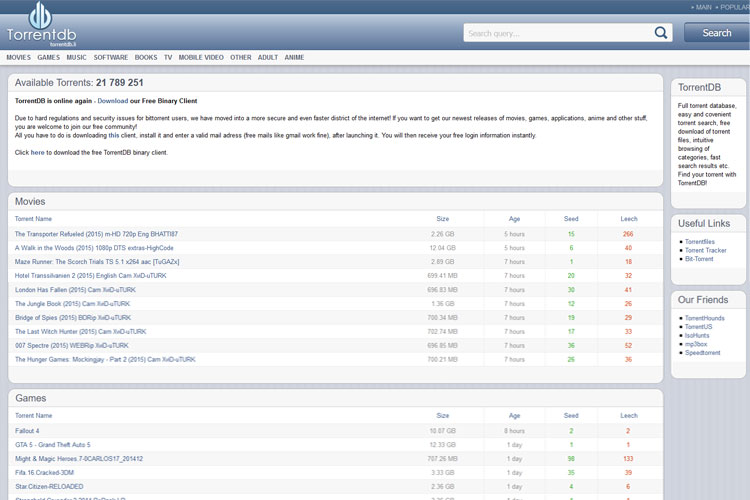Open the POPULAR link in top bar
This screenshot has height=500, width=750.
(x=733, y=7)
